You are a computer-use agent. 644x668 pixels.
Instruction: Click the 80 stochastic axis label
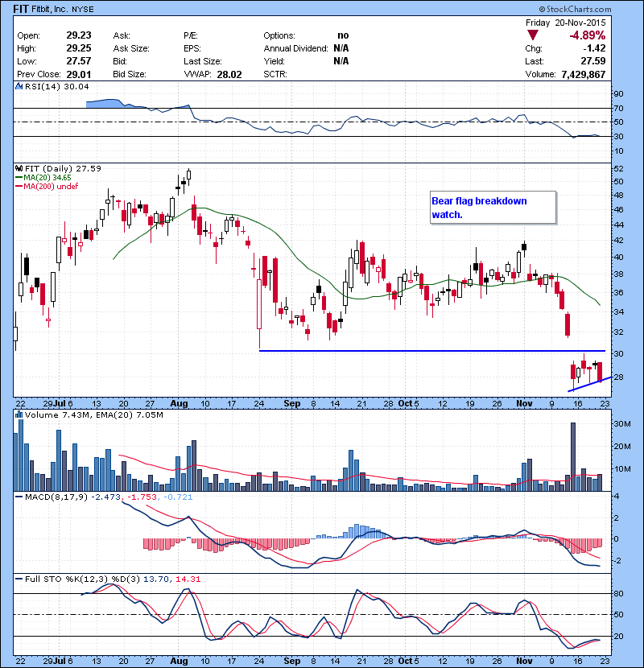(618, 593)
